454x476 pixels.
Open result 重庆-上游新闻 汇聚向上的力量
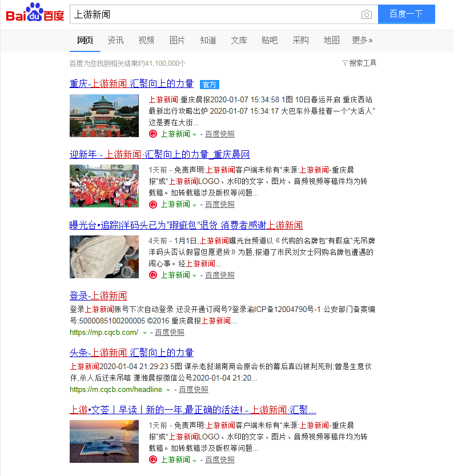131,83
